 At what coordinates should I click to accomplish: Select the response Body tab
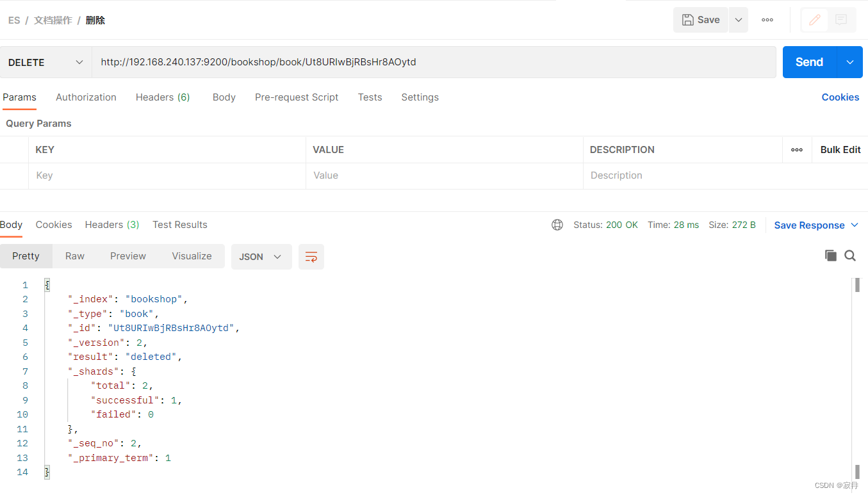click(x=11, y=225)
